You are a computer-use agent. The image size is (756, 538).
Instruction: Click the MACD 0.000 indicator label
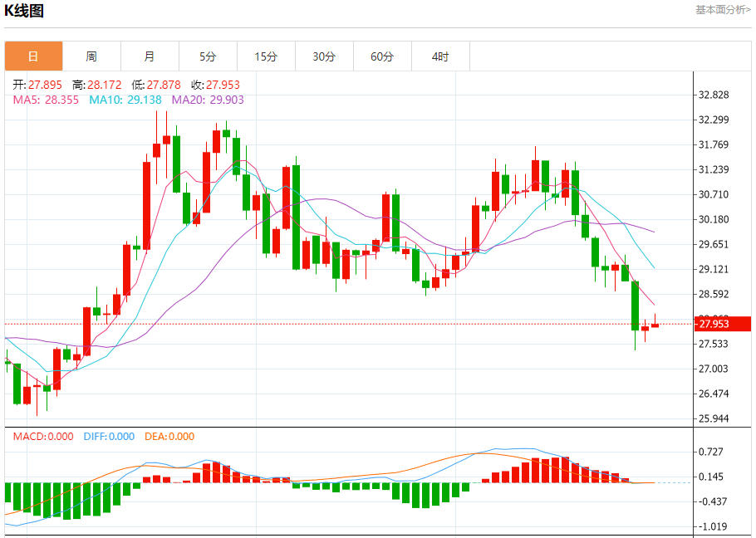click(42, 437)
